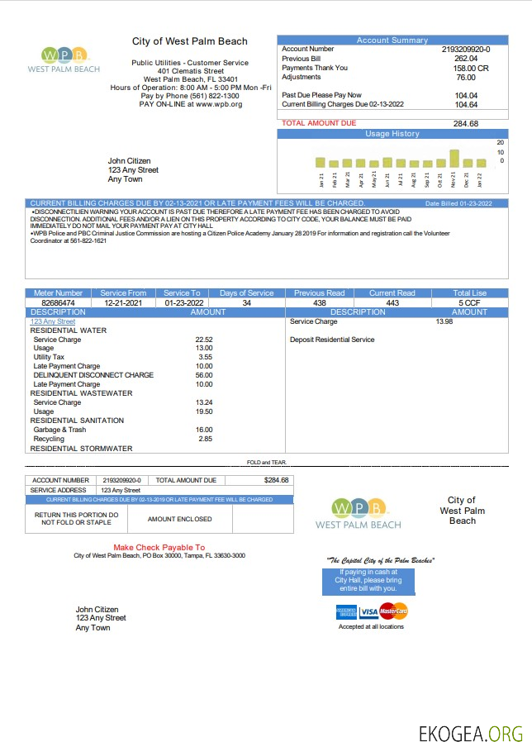Click the current billing charges value 104.64

[x=466, y=105]
